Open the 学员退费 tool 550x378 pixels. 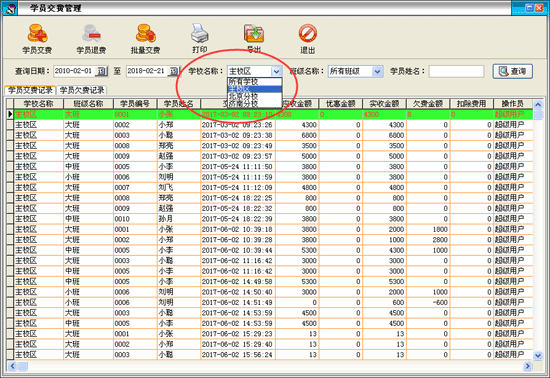[x=91, y=39]
